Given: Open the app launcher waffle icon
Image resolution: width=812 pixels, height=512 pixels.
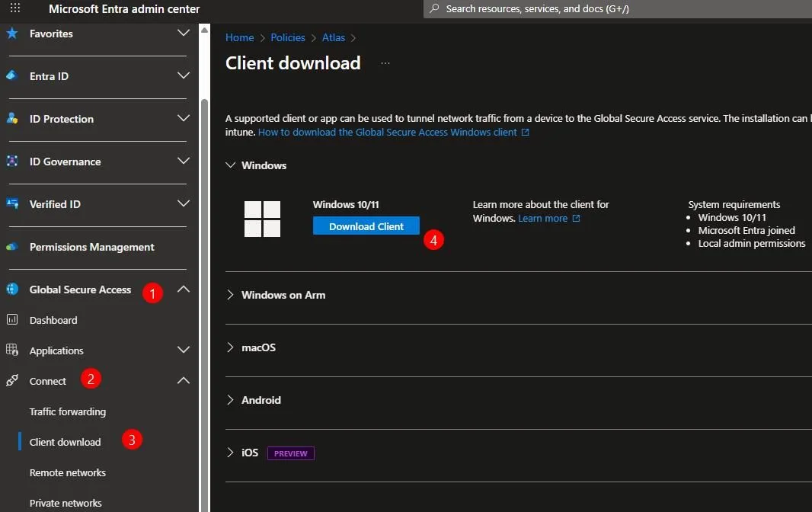Looking at the screenshot, I should tap(15, 8).
